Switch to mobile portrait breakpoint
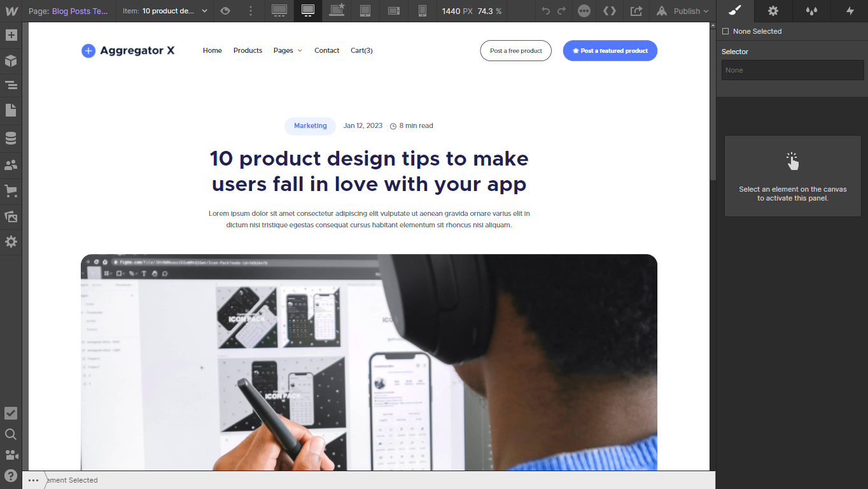Image resolution: width=868 pixels, height=489 pixels. coord(422,11)
